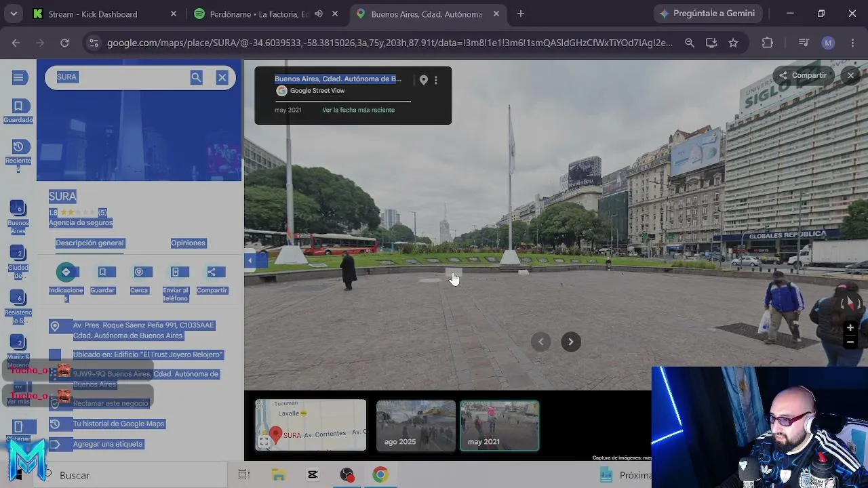Click the Guardar bookmark icon
Screen dimensions: 868x488
click(102, 272)
